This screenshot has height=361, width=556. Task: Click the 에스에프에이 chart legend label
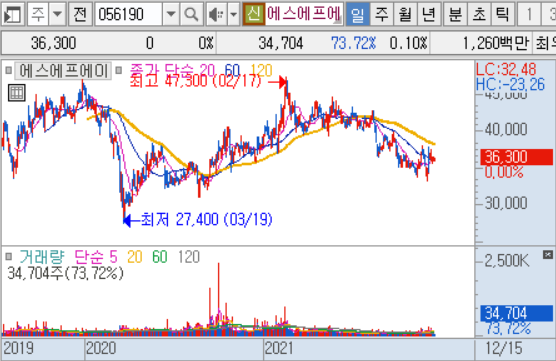[63, 71]
